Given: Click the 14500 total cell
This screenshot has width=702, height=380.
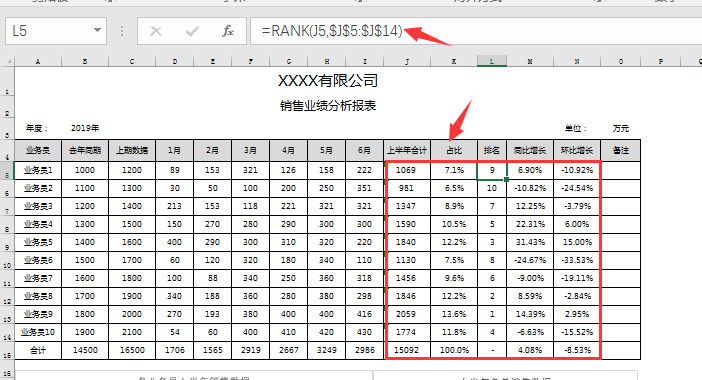Looking at the screenshot, I should tap(85, 350).
